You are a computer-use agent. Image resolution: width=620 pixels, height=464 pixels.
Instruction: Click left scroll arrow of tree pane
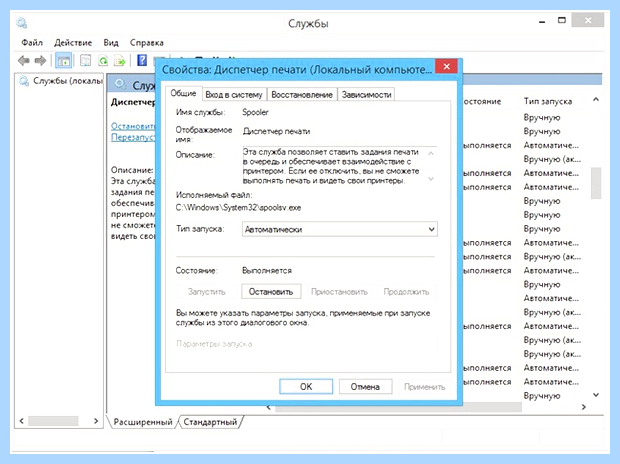(x=22, y=421)
